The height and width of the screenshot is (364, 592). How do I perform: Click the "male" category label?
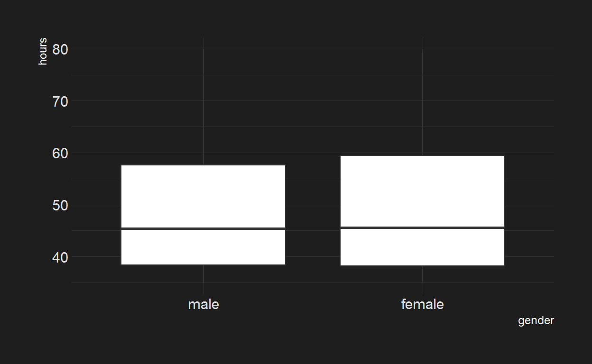coord(203,304)
